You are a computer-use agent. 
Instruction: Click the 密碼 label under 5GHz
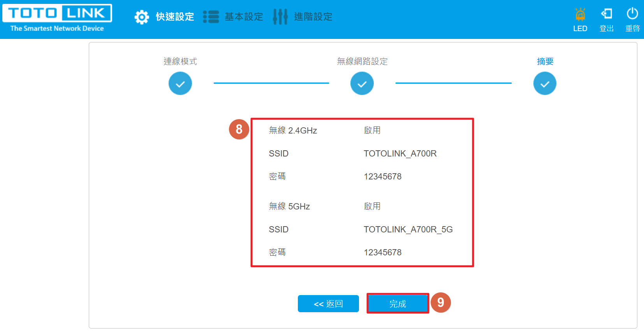click(x=277, y=252)
